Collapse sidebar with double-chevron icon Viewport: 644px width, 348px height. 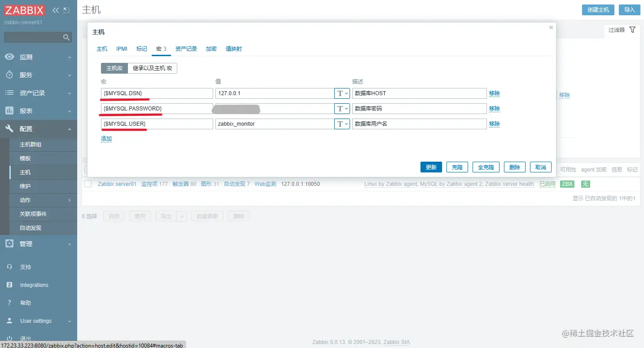[x=55, y=10]
